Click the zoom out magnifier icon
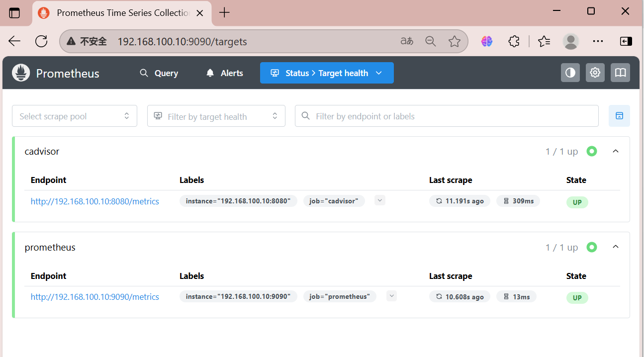 (x=431, y=41)
